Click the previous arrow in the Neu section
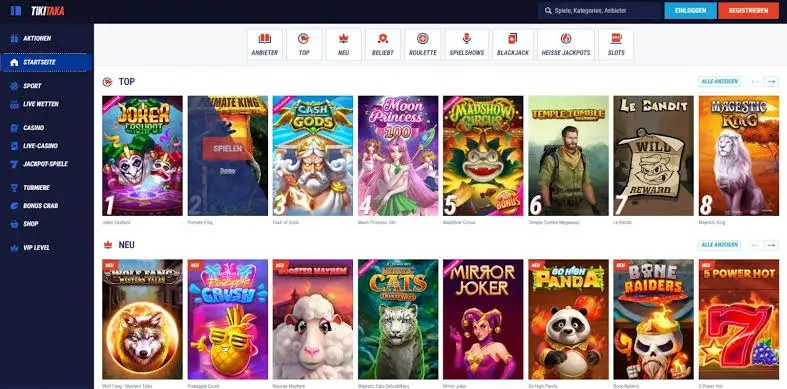The width and height of the screenshot is (787, 389). click(x=756, y=244)
